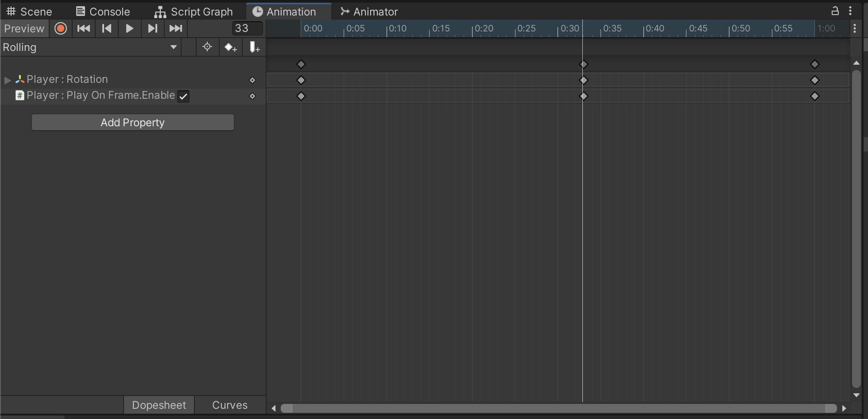Select Rotation keyframe at 0:00
The width and height of the screenshot is (868, 419).
(301, 80)
